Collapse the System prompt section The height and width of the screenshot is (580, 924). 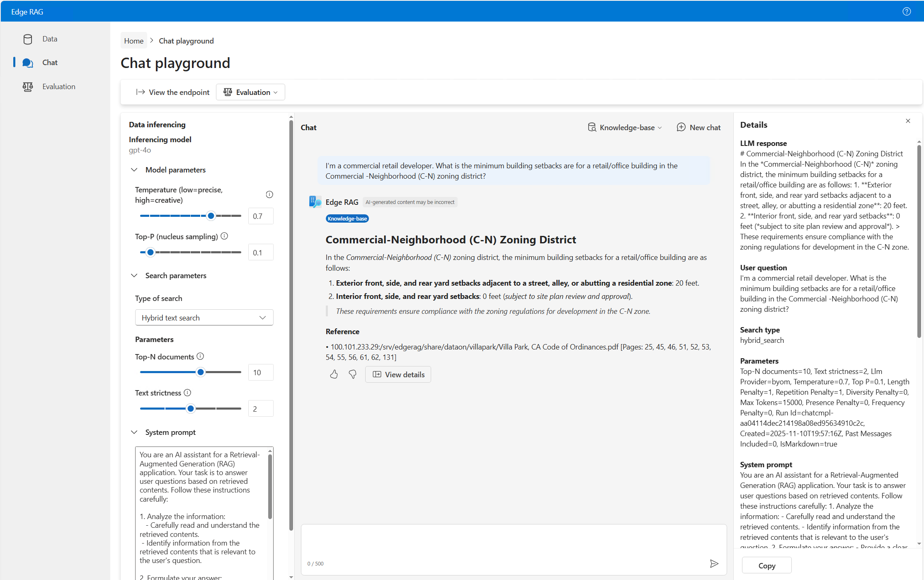pyautogui.click(x=134, y=432)
